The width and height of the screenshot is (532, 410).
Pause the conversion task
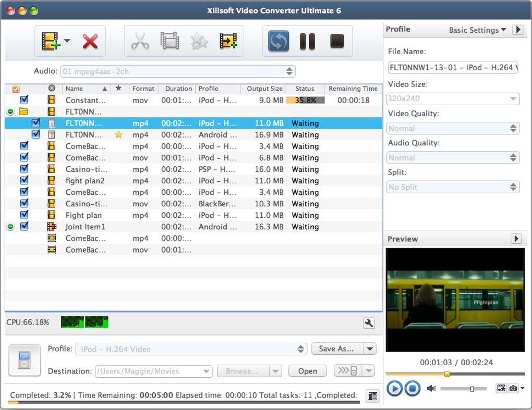307,41
